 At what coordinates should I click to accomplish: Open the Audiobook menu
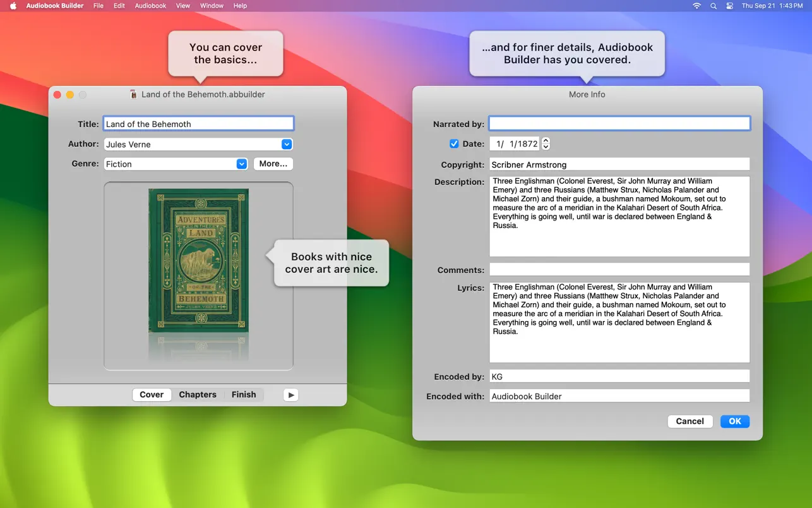pos(150,6)
